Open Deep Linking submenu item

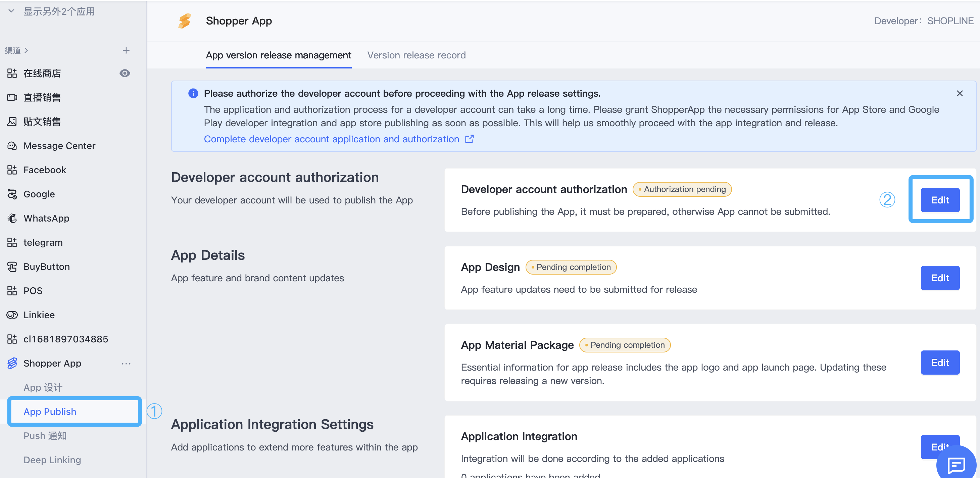coord(52,460)
